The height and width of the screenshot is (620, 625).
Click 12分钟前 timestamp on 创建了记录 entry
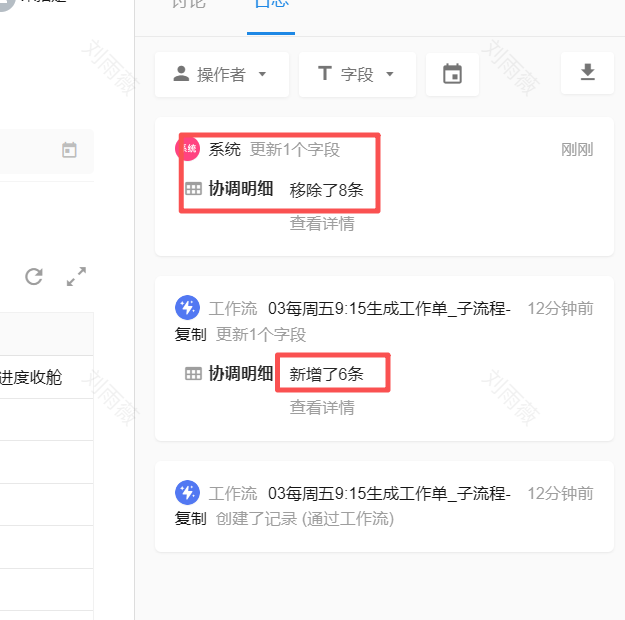[x=560, y=493]
